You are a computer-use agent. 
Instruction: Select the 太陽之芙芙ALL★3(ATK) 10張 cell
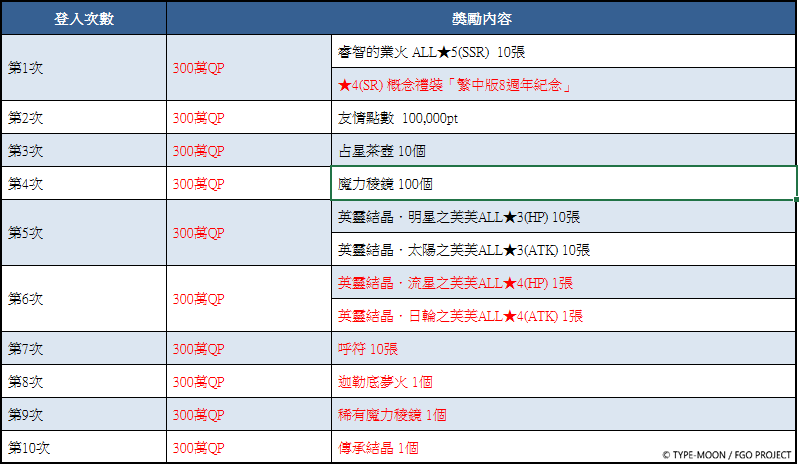click(x=563, y=250)
